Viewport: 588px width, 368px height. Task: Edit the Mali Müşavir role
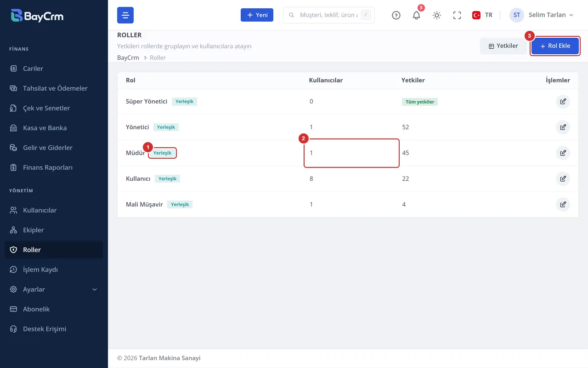tap(563, 204)
